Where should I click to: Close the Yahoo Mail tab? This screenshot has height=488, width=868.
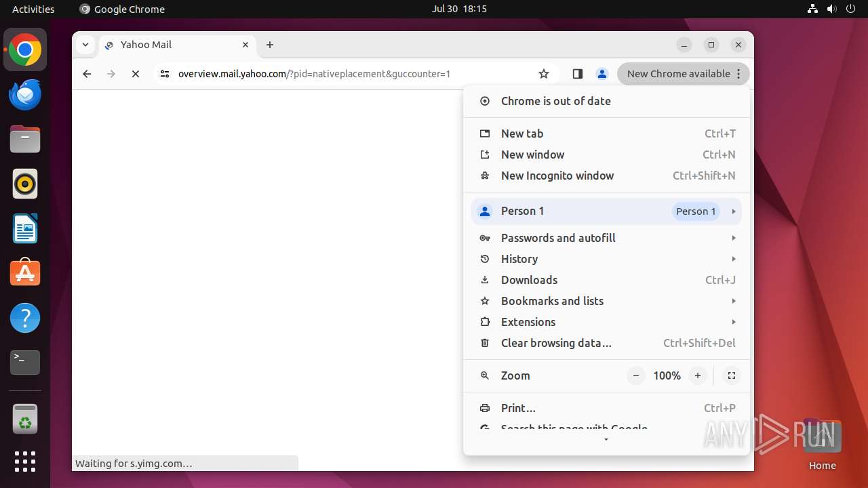pyautogui.click(x=245, y=45)
